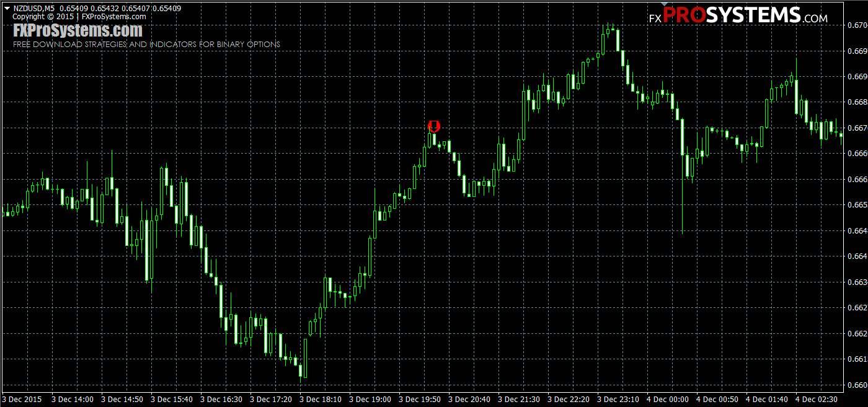Click the large FXProSystems.com watermark logo
The image size is (868, 407).
point(77,30)
